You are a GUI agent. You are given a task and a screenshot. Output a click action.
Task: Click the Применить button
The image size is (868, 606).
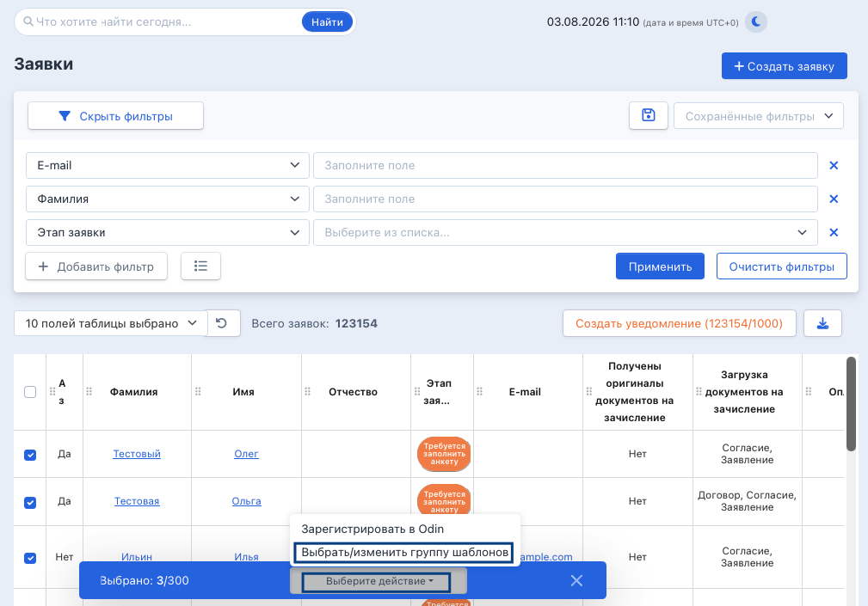click(x=660, y=266)
